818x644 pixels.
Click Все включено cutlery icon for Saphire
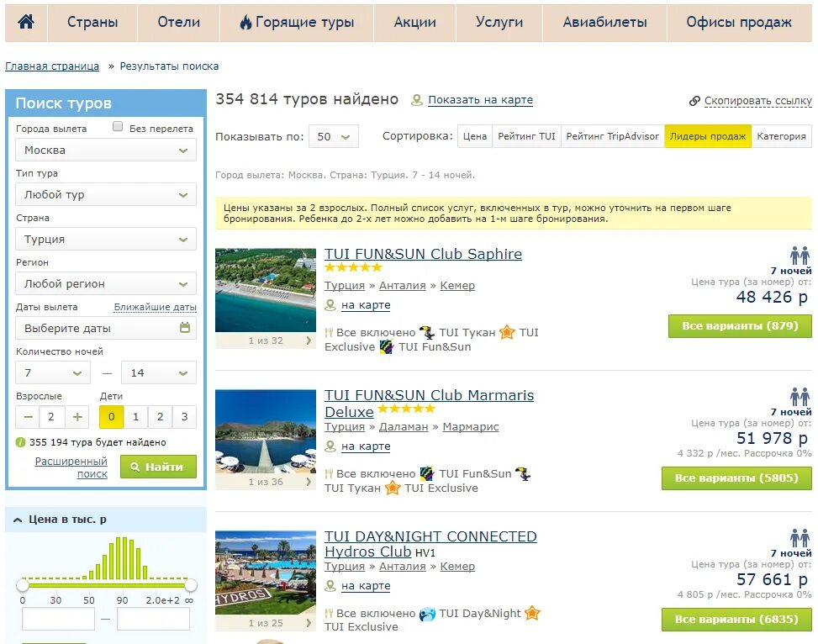329,332
